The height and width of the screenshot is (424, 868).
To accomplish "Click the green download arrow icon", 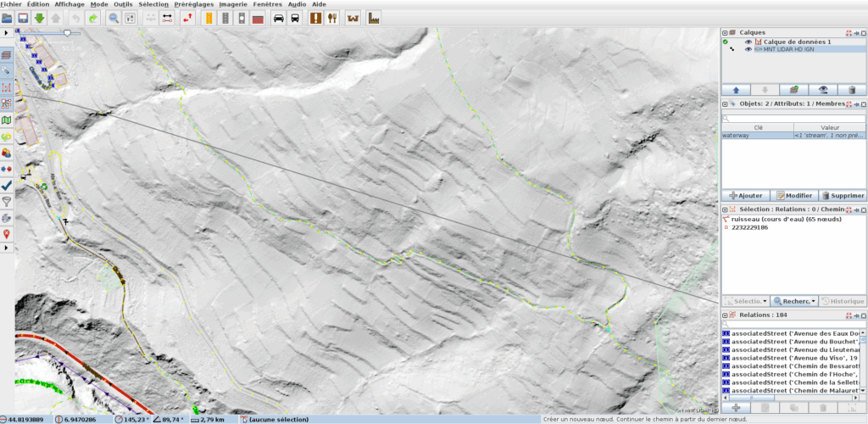I will [x=39, y=18].
